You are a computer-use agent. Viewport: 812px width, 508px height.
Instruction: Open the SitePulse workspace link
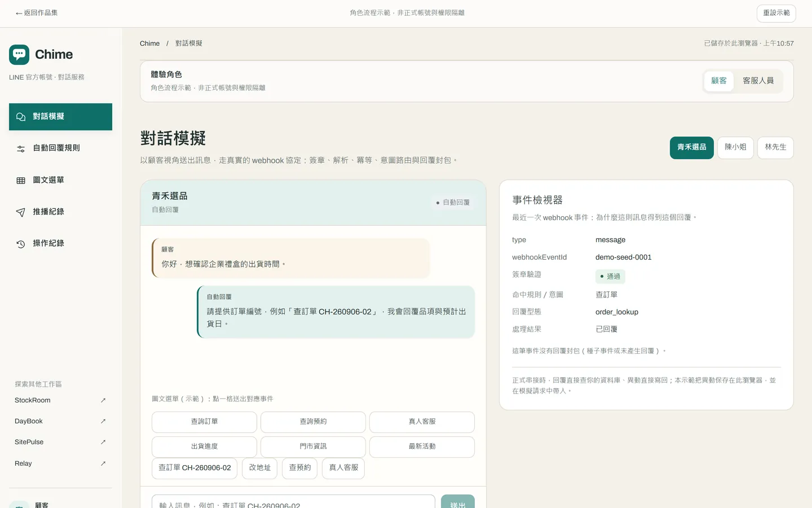[60, 442]
